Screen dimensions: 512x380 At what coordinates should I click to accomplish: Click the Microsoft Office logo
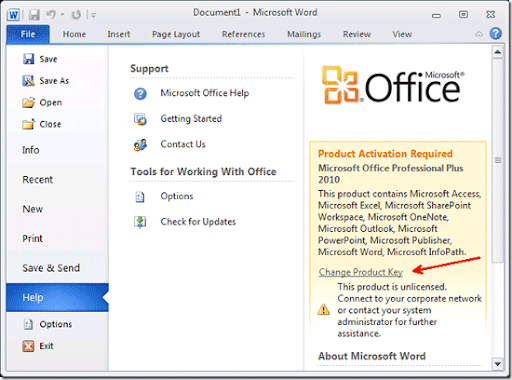pos(393,86)
